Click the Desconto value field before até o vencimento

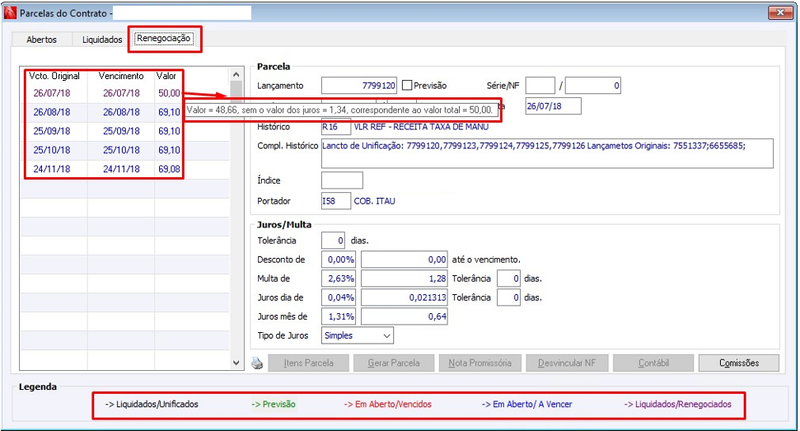pos(404,260)
